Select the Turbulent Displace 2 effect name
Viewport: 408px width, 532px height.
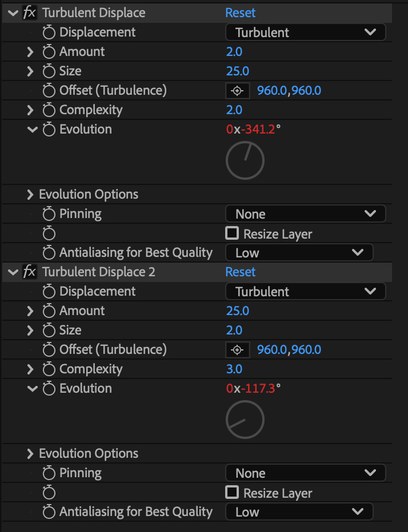tap(99, 272)
